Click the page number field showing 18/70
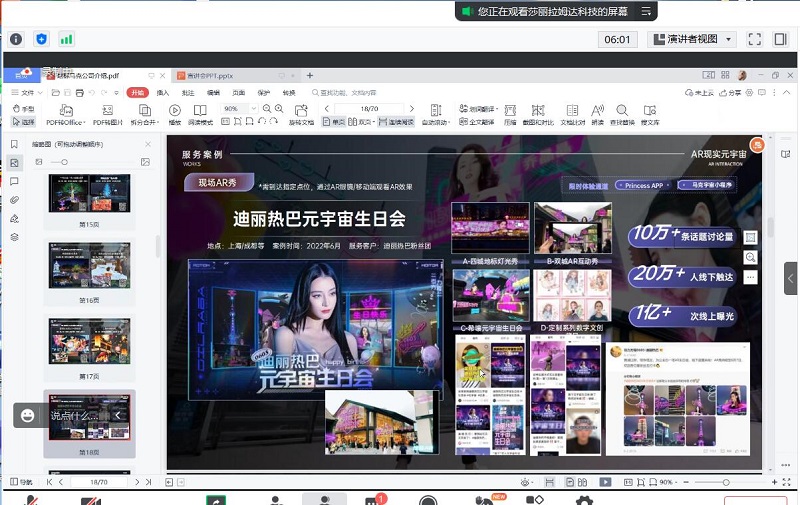The image size is (800, 505). tap(369, 109)
